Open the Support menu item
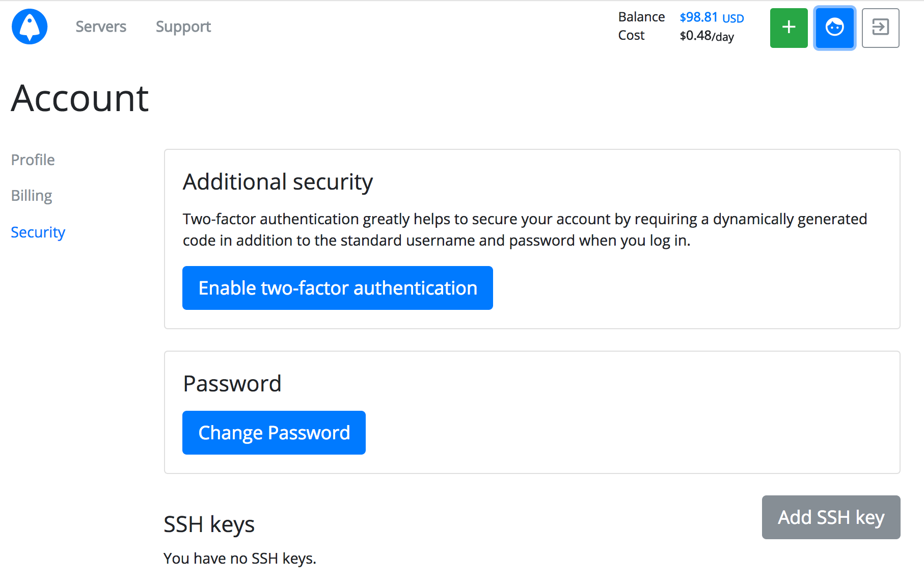Image resolution: width=924 pixels, height=581 pixels. pos(183,27)
